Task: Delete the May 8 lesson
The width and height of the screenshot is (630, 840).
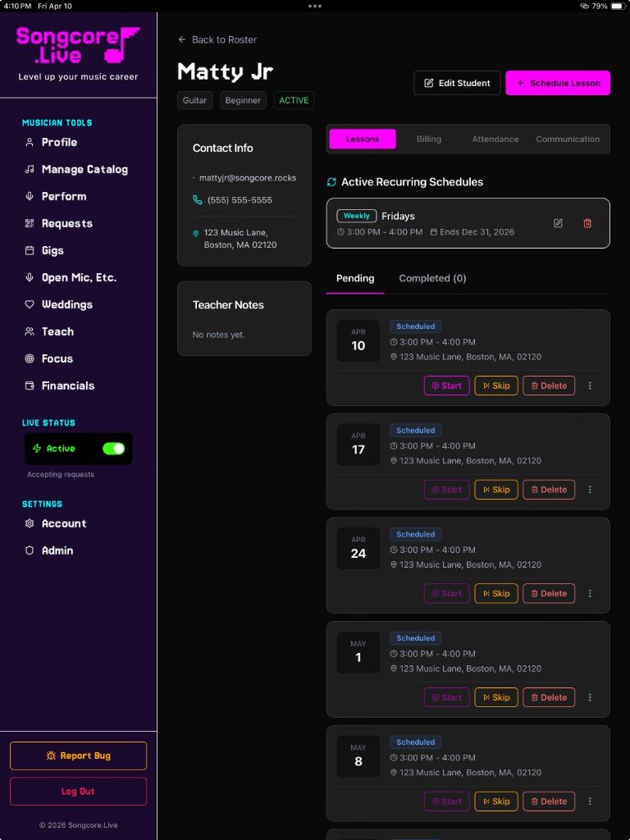Action: 549,801
